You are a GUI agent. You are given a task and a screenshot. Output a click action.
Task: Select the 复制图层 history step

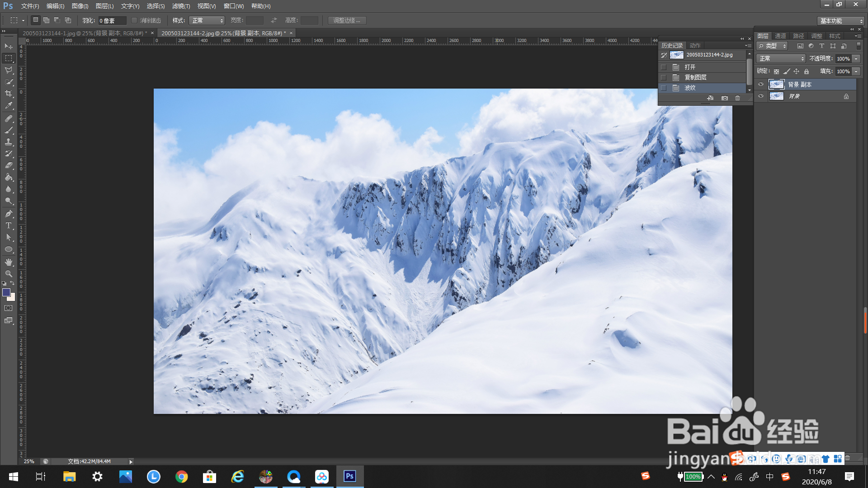695,77
